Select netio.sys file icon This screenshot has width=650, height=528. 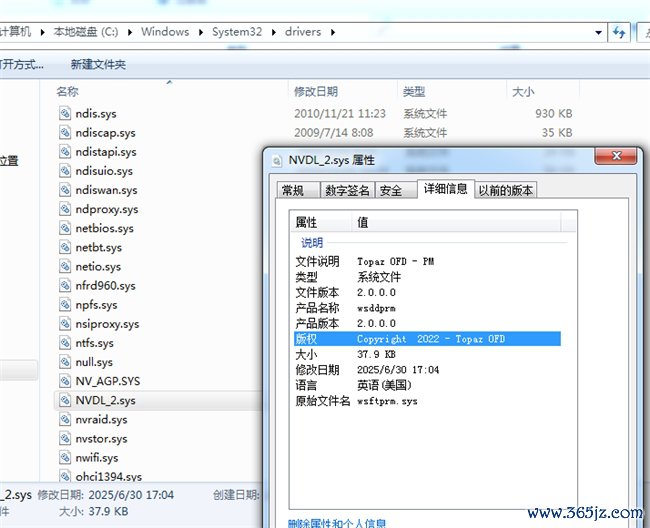(65, 266)
